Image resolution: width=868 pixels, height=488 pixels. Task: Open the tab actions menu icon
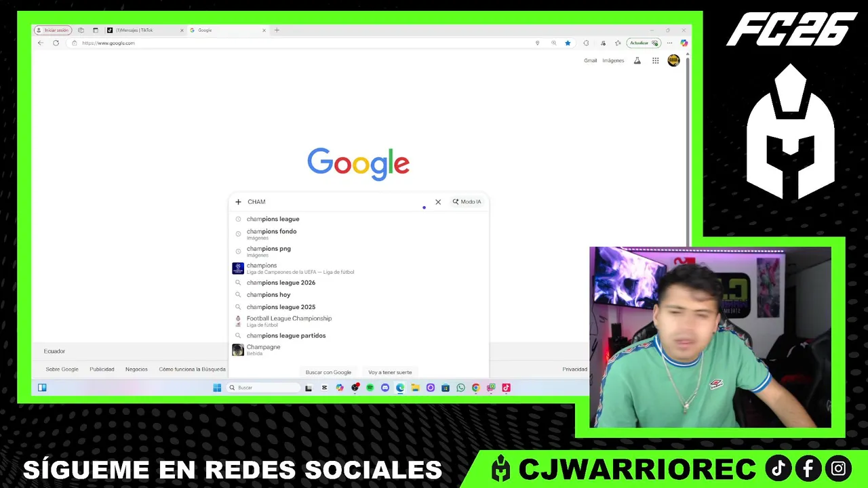click(x=95, y=30)
